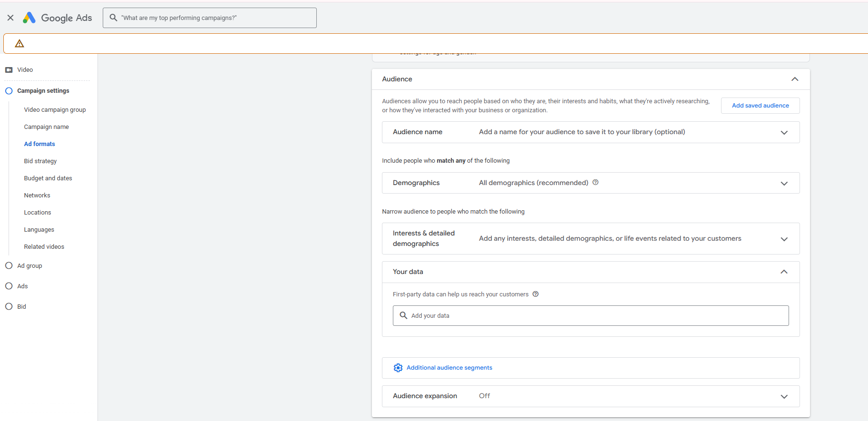Go to Budget and dates in sidebar
Image resolution: width=868 pixels, height=421 pixels.
[48, 178]
